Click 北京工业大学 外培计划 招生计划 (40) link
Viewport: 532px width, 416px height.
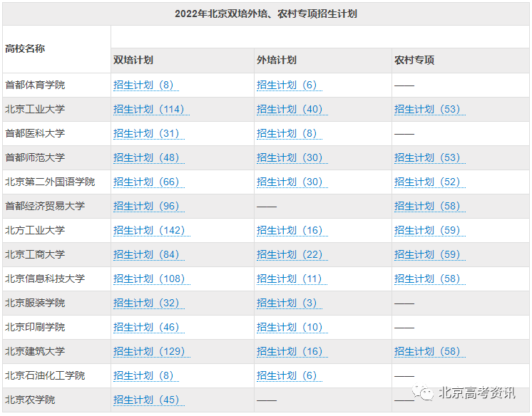point(290,110)
